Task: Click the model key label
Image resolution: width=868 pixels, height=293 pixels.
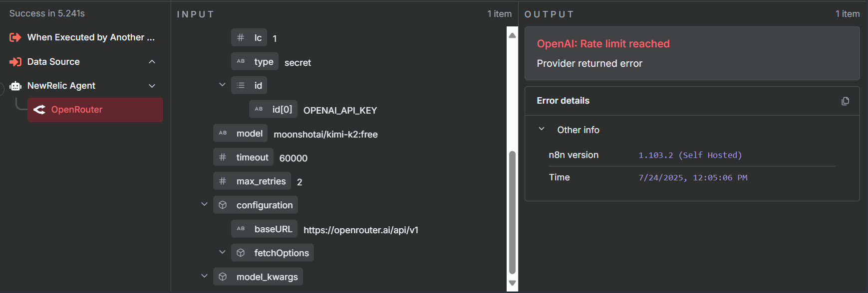Action: (x=250, y=134)
